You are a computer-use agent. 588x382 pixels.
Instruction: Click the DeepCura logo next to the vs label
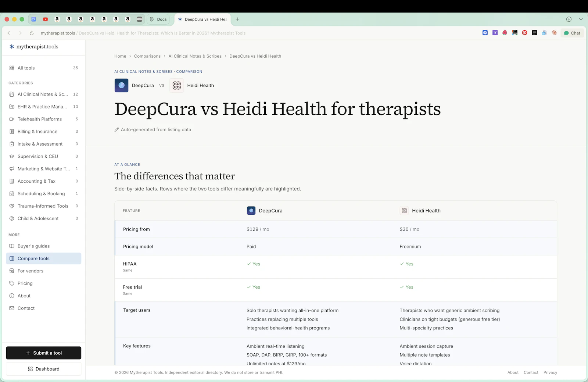pyautogui.click(x=121, y=85)
